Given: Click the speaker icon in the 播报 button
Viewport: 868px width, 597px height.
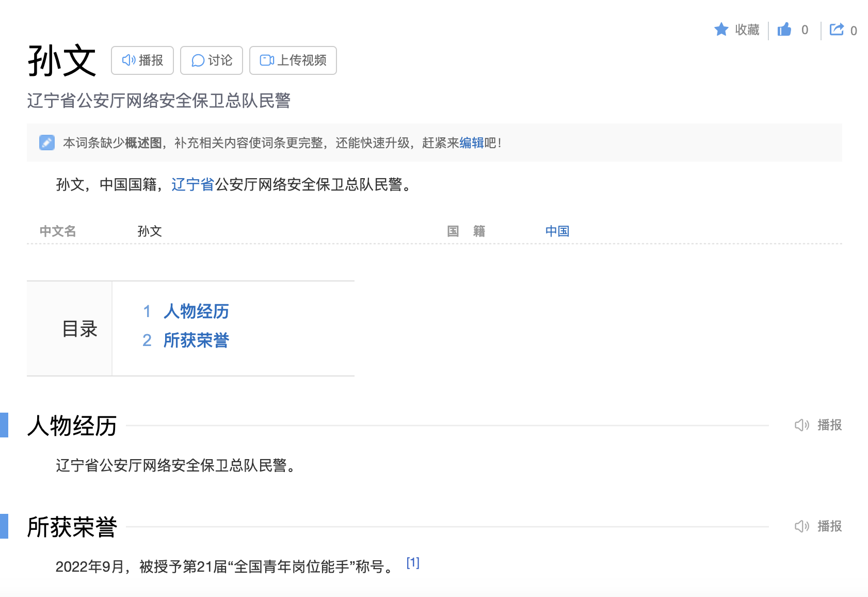Looking at the screenshot, I should (x=128, y=60).
